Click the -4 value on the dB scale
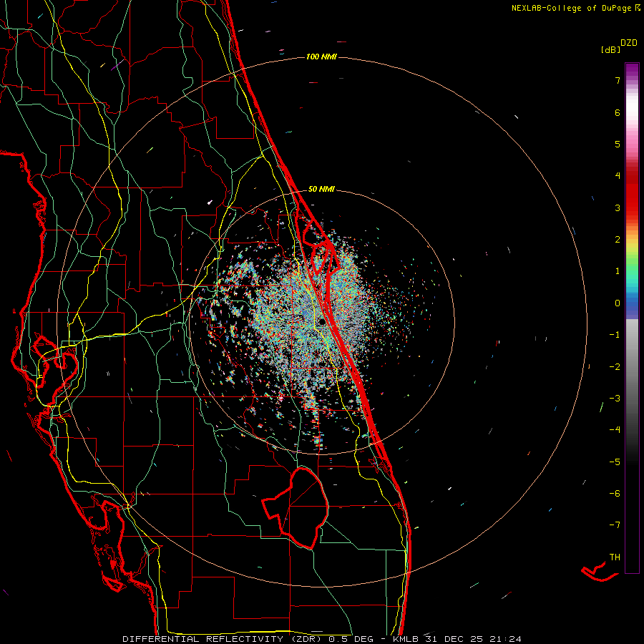Viewport: 644px width, 644px height. click(x=615, y=430)
